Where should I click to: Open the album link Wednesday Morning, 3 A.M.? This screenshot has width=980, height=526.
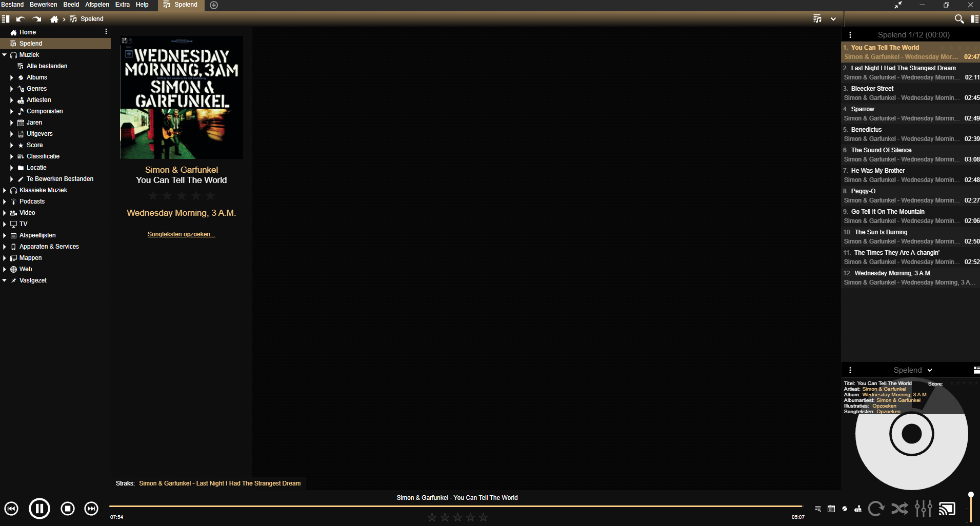point(182,213)
